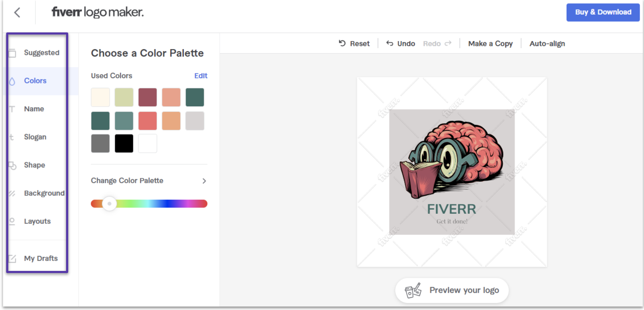Click the Buy & Download button

pos(603,12)
